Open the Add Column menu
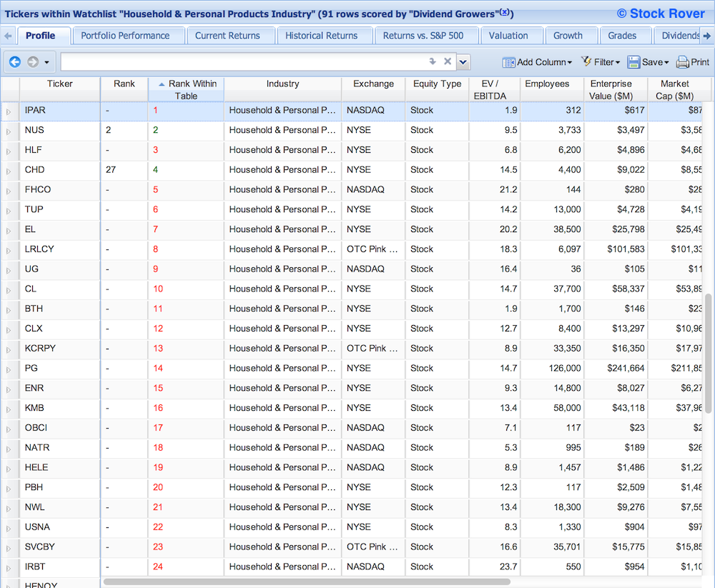This screenshot has width=715, height=588. (x=537, y=62)
